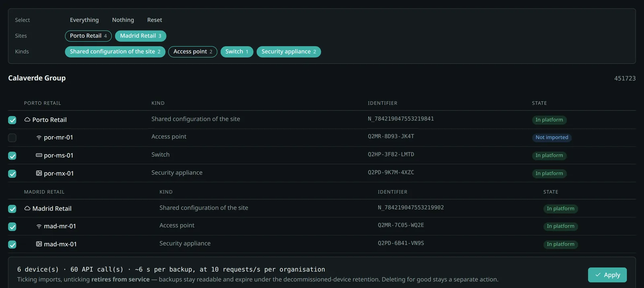Click identifier N_784219047553219841
The width and height of the screenshot is (644, 288).
401,119
